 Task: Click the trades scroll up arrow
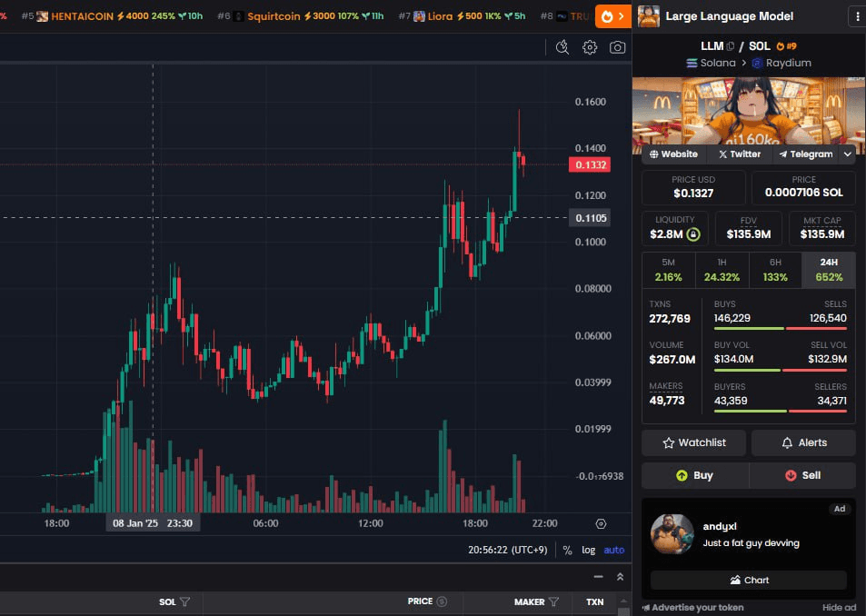623,601
